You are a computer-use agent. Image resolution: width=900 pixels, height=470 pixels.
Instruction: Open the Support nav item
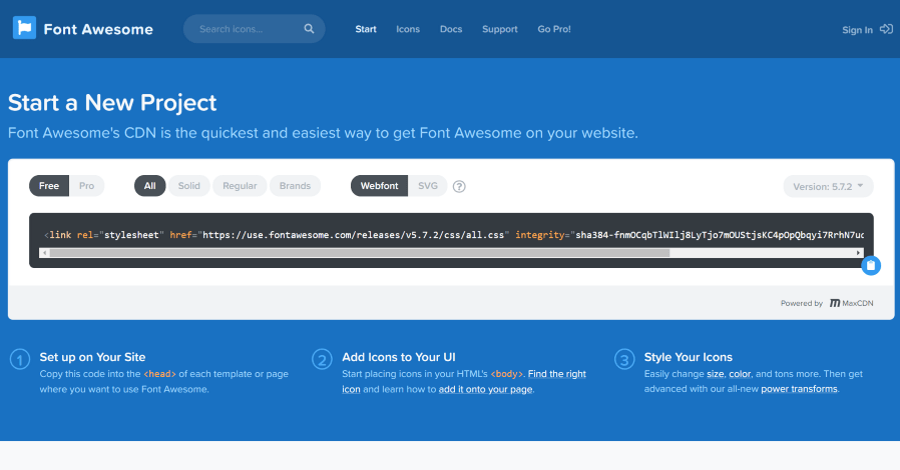500,29
